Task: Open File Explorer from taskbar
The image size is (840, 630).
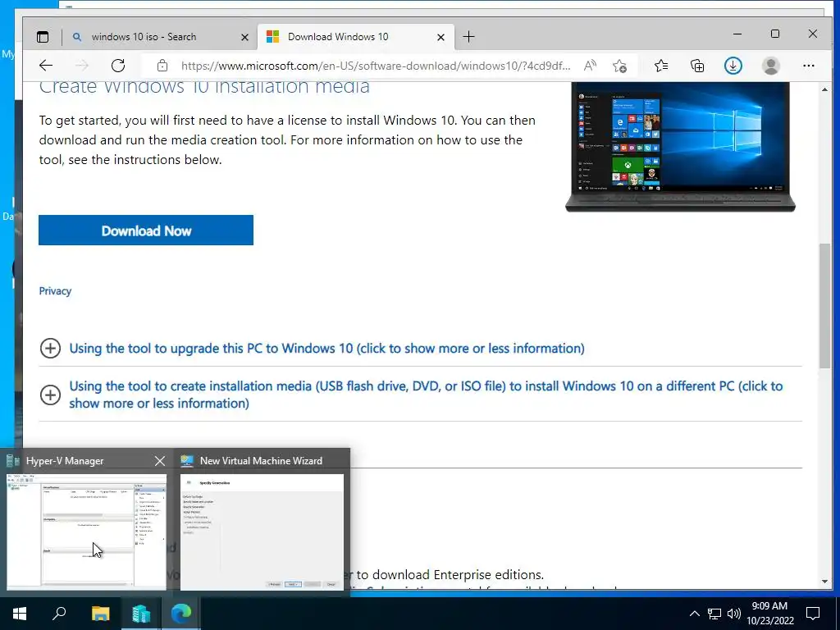Action: (x=100, y=614)
